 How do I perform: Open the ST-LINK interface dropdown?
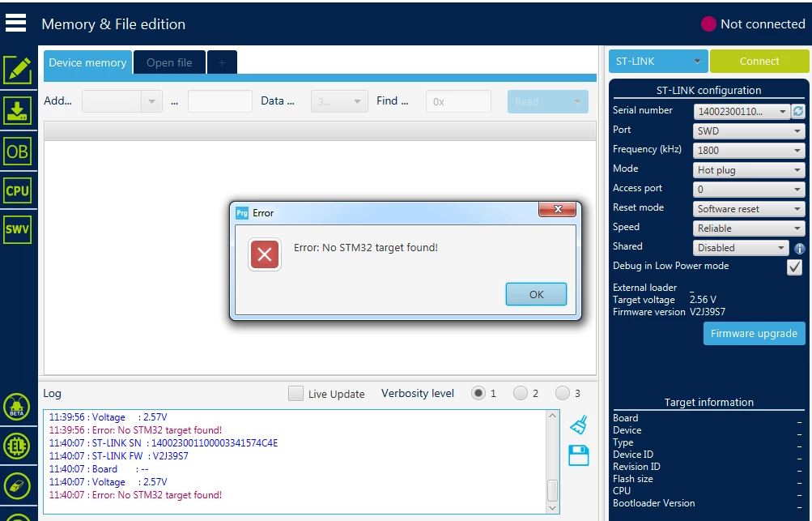tap(657, 61)
